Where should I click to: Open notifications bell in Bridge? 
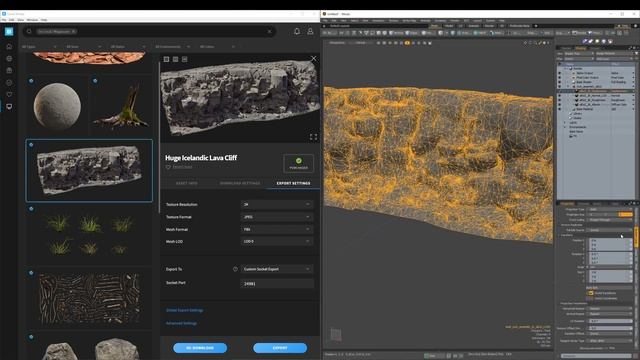pos(297,31)
